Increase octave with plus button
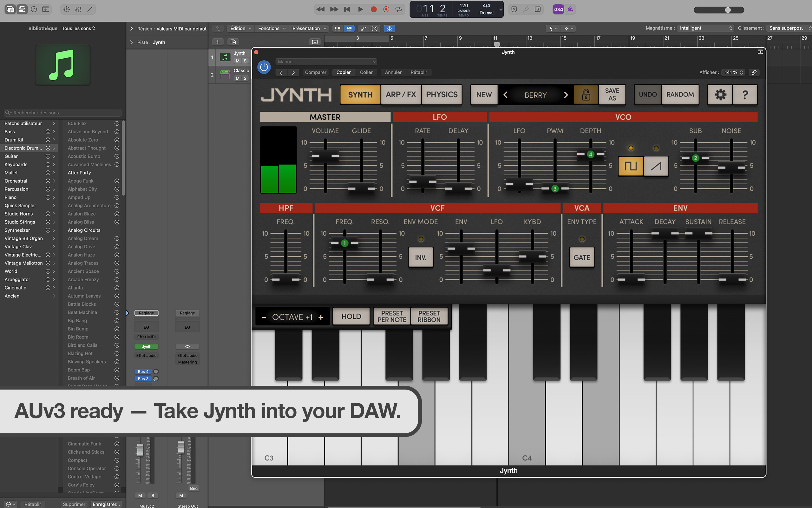This screenshot has height=508, width=812. (321, 317)
